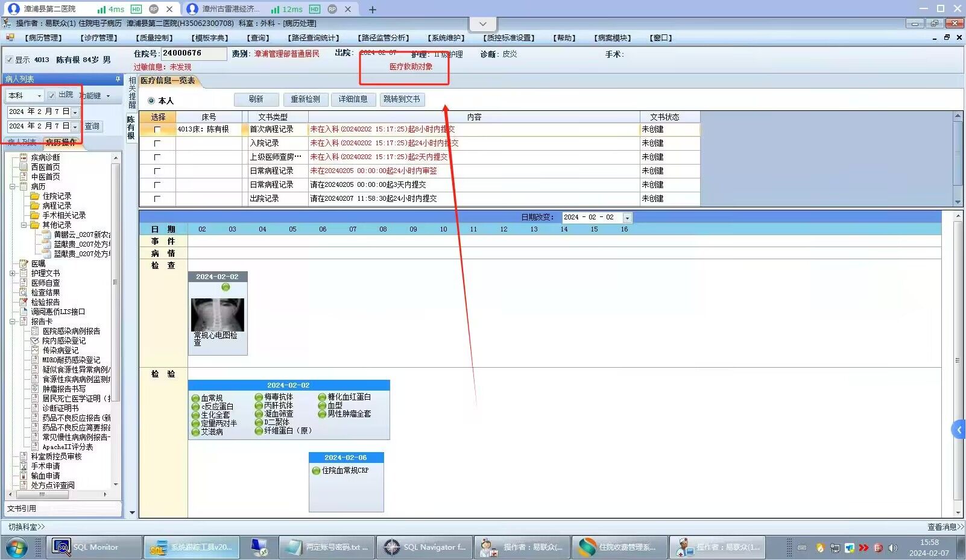Open the 常规心电图检查 thumbnail
Viewport: 966px width, 560px height.
[x=218, y=313]
